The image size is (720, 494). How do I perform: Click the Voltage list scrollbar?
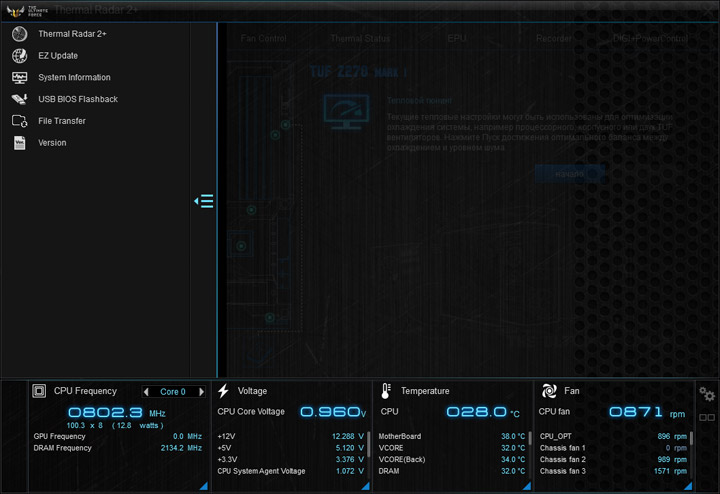pos(368,444)
